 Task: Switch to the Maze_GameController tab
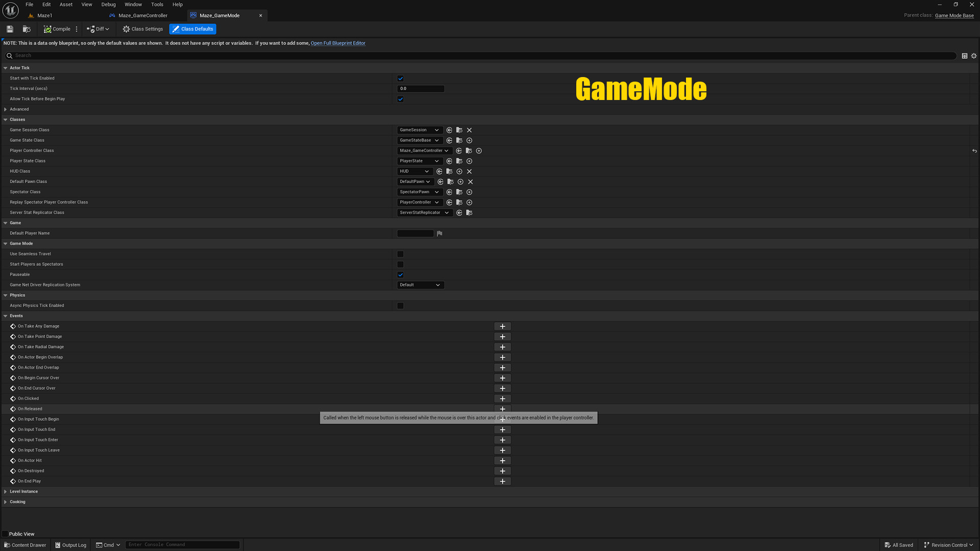142,16
